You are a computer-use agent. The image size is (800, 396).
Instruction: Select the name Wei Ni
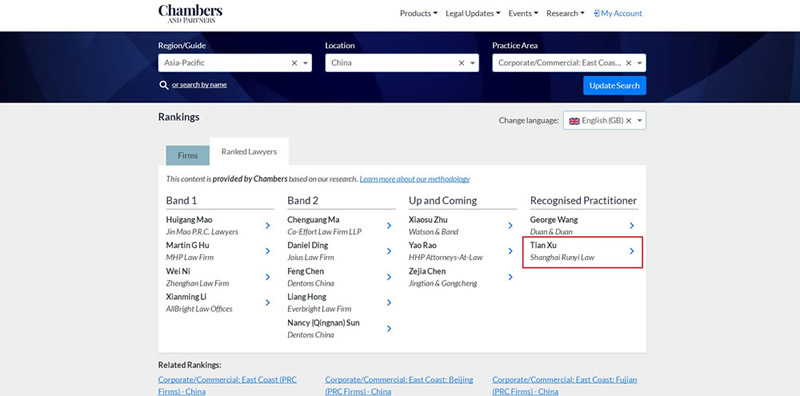(178, 271)
